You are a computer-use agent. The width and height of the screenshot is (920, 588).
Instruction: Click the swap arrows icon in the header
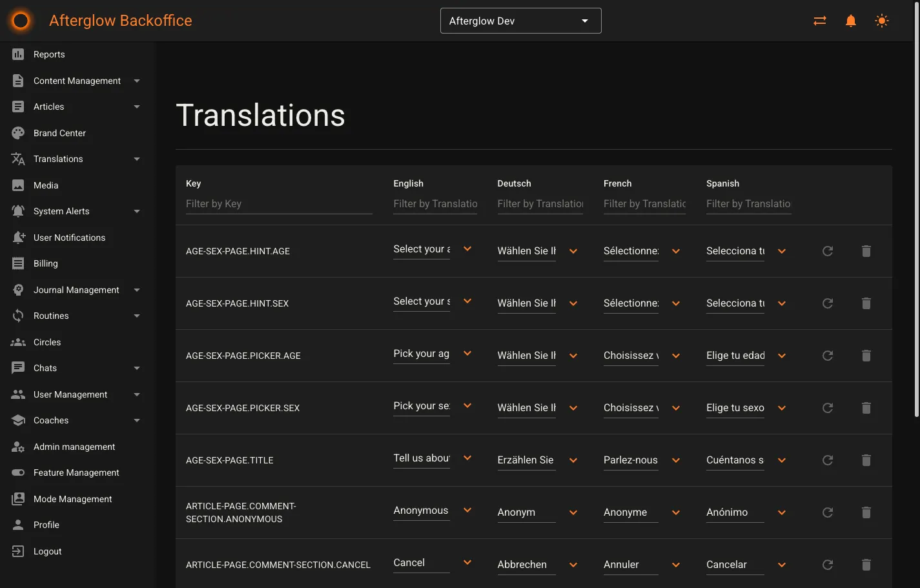pos(819,20)
